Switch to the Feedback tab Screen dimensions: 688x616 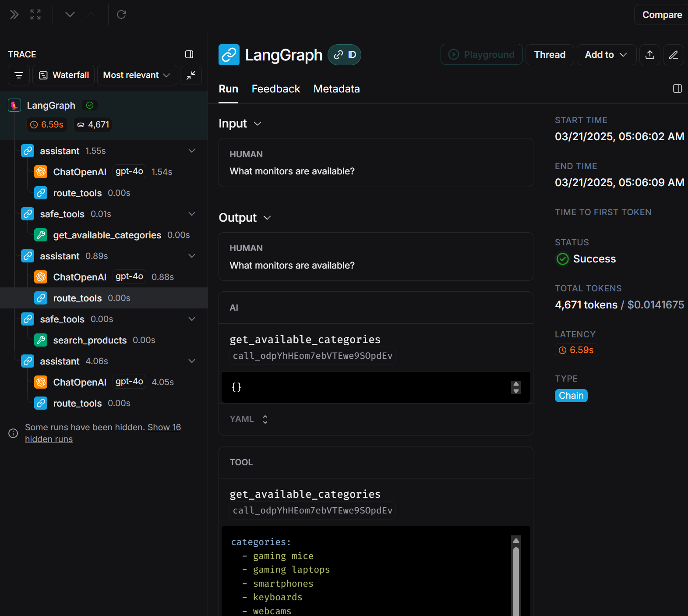[x=275, y=89]
